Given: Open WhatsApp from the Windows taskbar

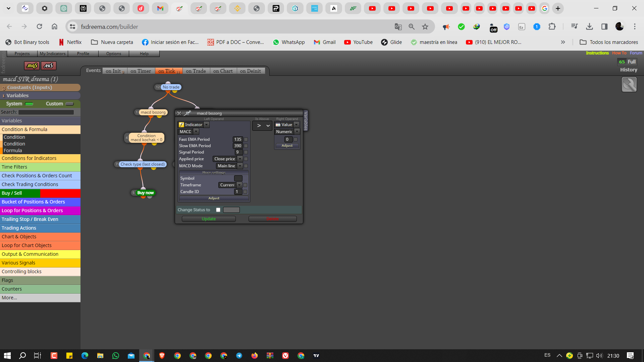Looking at the screenshot, I should click(x=116, y=356).
